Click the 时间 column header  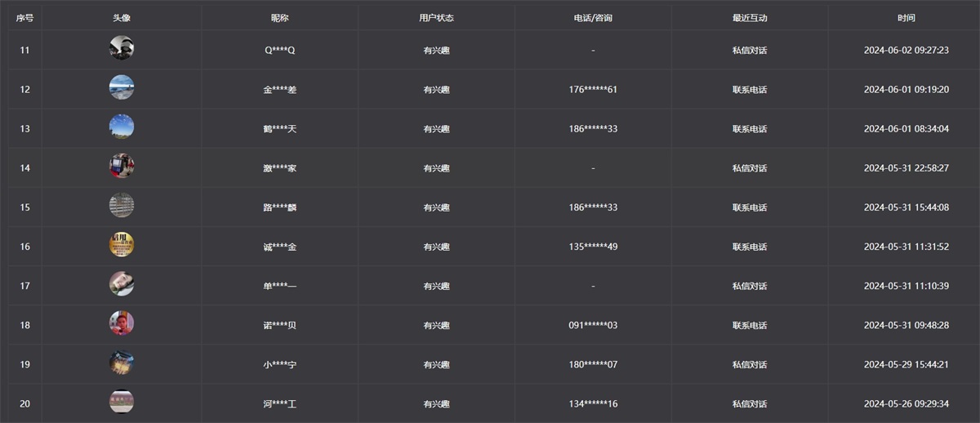click(x=906, y=18)
